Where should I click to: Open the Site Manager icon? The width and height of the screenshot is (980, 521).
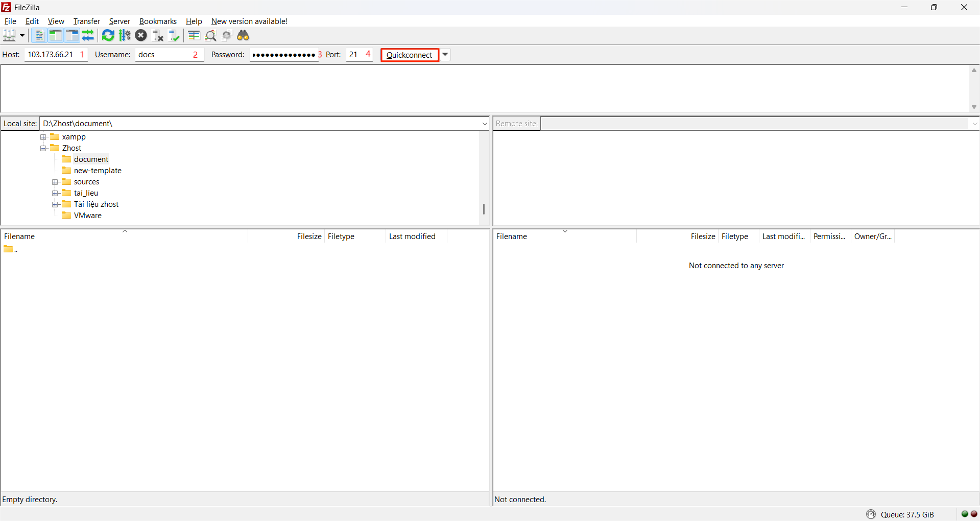pos(9,35)
